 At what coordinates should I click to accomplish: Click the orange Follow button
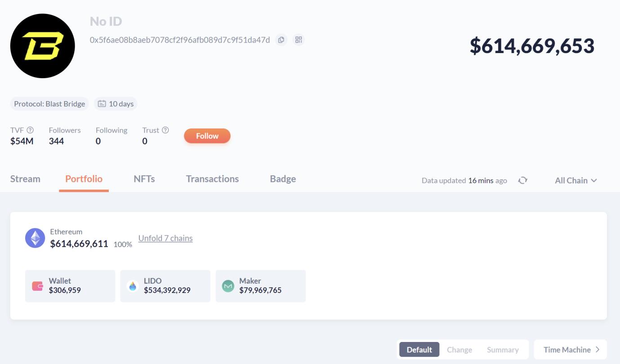207,136
